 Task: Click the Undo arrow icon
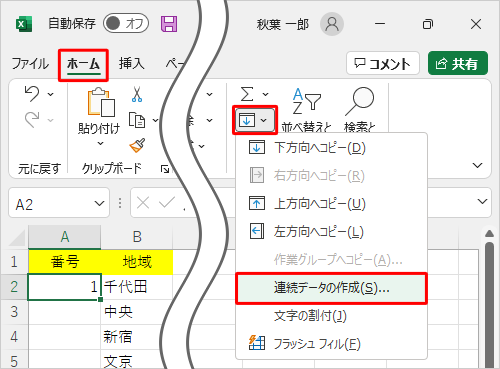(x=32, y=94)
